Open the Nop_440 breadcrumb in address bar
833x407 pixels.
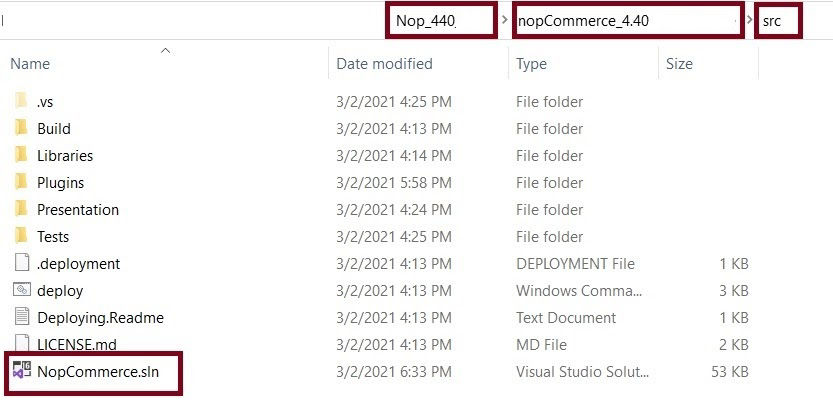click(x=426, y=21)
